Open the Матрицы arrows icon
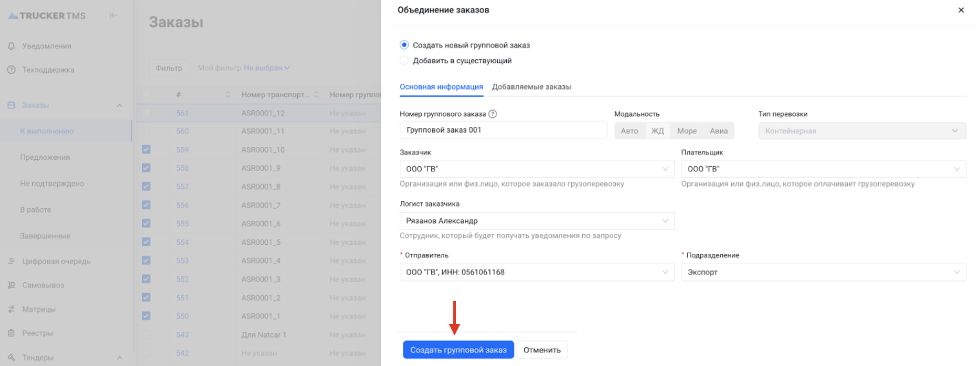This screenshot has width=980, height=366. click(11, 309)
